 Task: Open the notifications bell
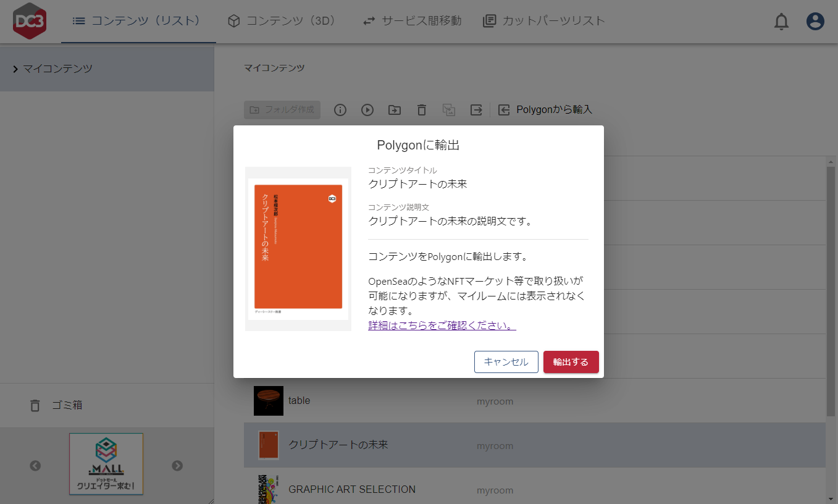coord(781,22)
